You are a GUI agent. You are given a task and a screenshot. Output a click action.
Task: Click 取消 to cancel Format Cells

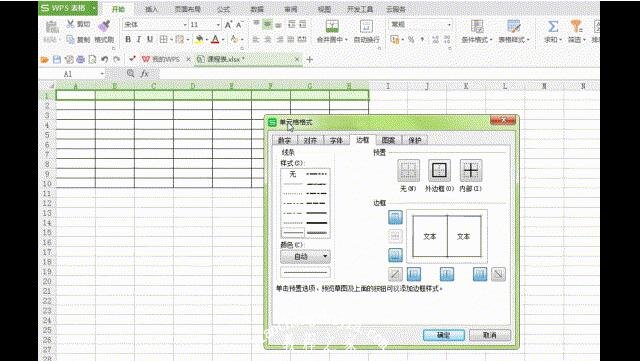coord(490,335)
